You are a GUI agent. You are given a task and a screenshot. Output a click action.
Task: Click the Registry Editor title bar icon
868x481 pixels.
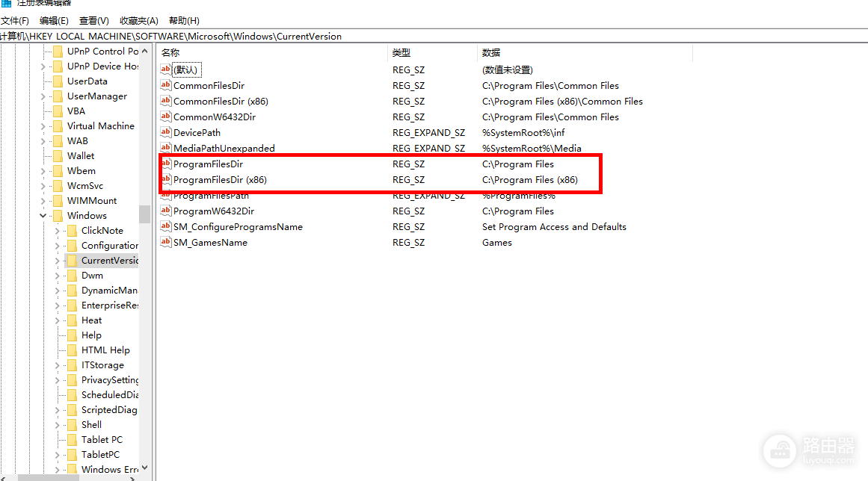coord(6,3)
